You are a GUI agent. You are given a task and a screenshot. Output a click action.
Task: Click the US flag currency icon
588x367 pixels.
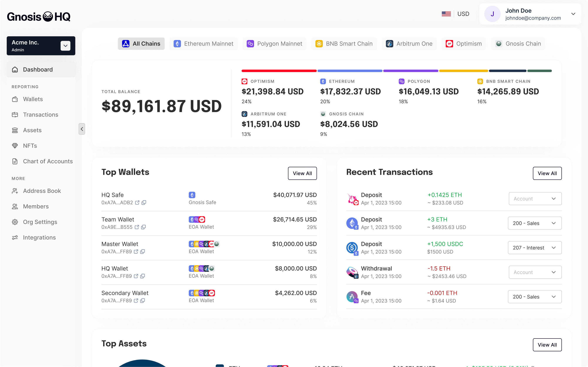(x=446, y=14)
